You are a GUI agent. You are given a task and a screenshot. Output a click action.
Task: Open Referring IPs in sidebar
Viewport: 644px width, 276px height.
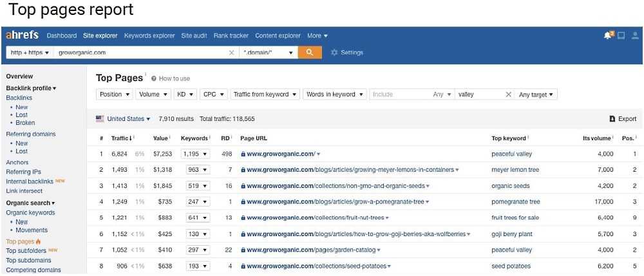[x=23, y=172]
